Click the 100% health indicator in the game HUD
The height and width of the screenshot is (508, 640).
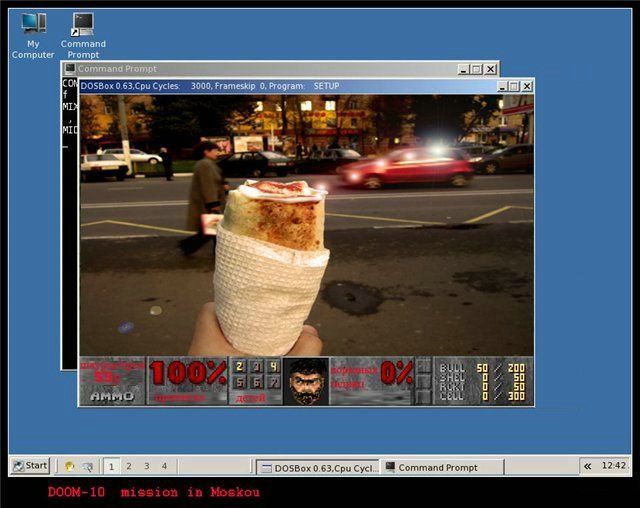click(x=188, y=374)
